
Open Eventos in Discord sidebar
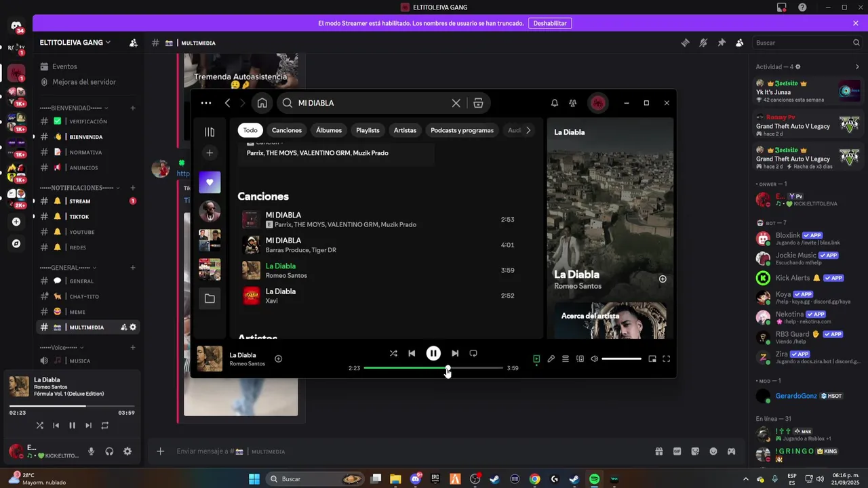click(x=65, y=66)
